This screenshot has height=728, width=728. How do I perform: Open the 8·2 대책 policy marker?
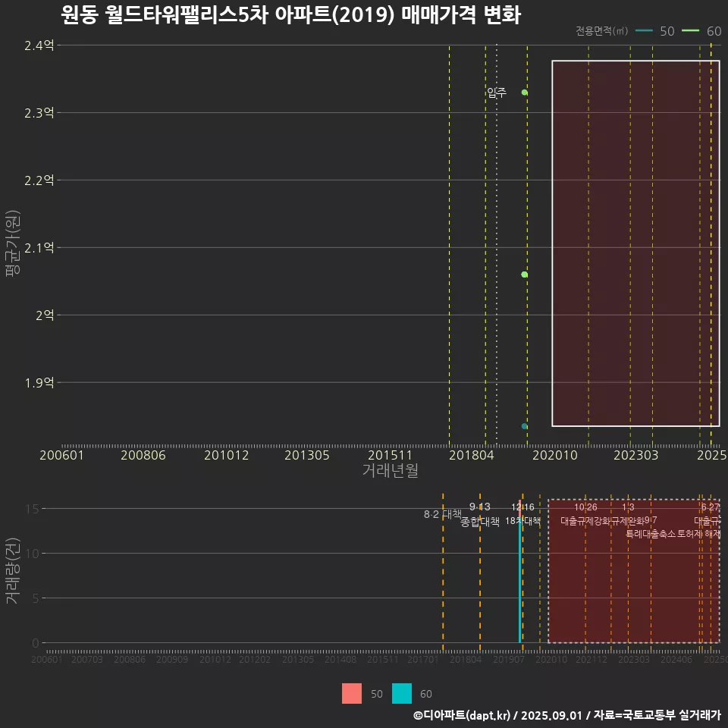[444, 514]
